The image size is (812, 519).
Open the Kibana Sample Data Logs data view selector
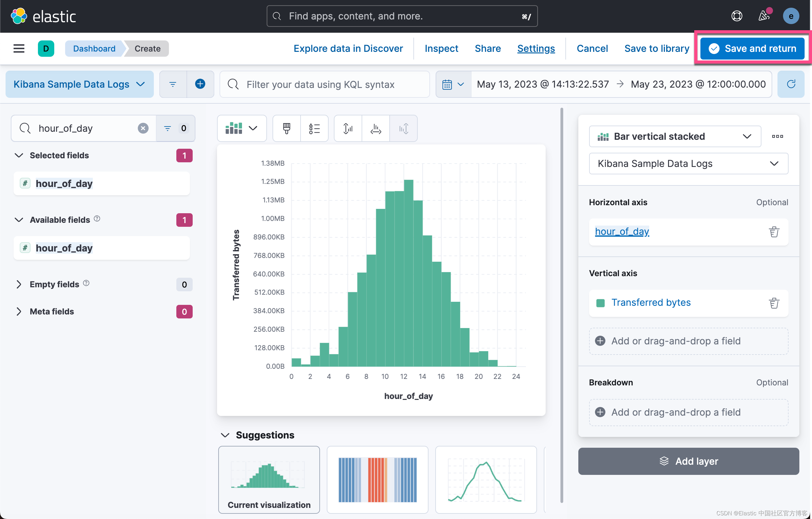80,84
